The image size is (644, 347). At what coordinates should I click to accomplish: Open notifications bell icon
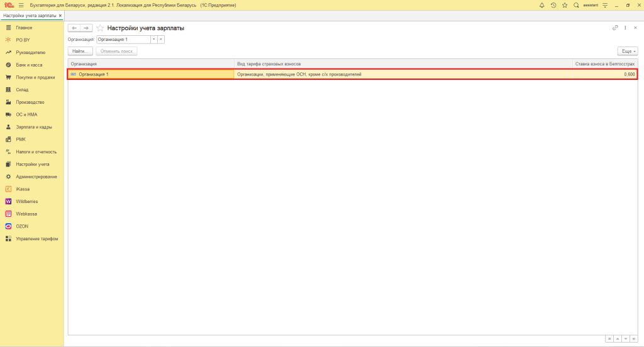click(541, 5)
